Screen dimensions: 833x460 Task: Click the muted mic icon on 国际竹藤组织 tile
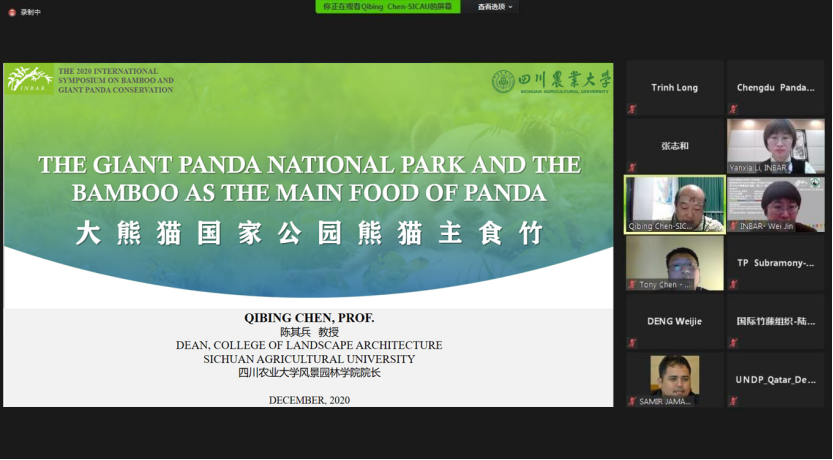click(x=733, y=343)
